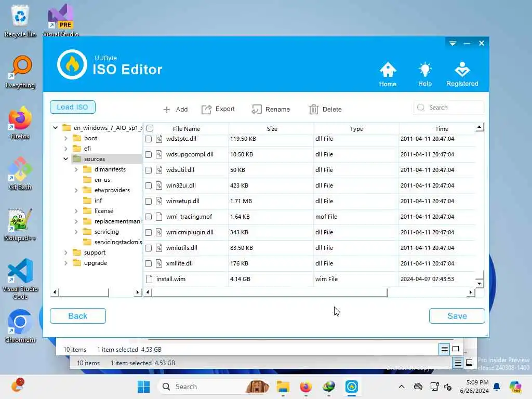Expand the support folder node
This screenshot has width=532, height=399.
click(66, 253)
